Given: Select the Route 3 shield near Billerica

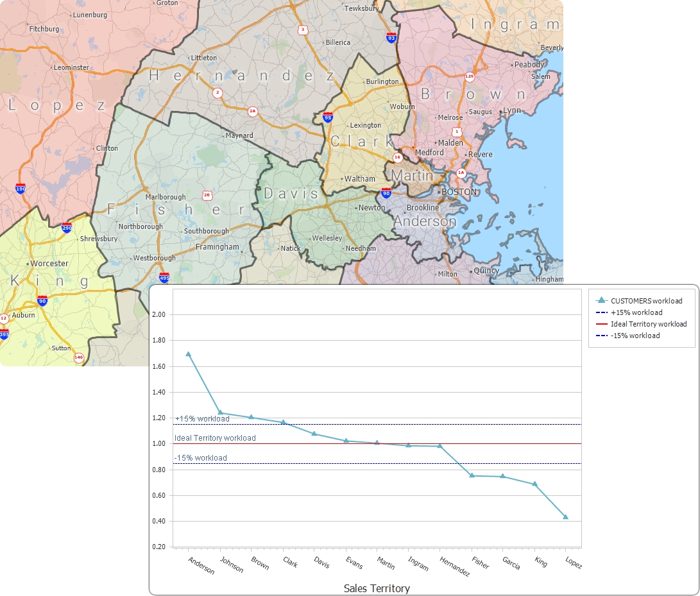Looking at the screenshot, I should [304, 30].
